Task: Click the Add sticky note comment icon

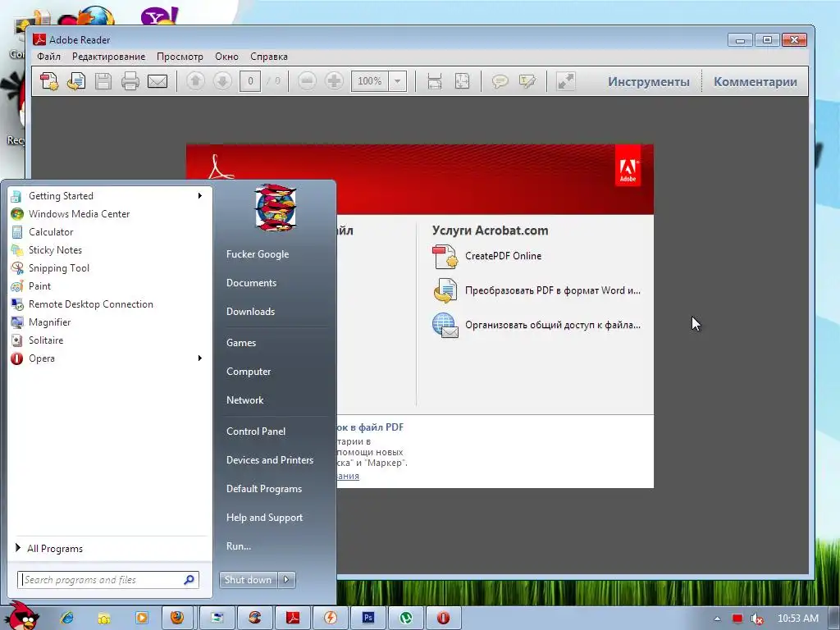Action: click(x=500, y=81)
